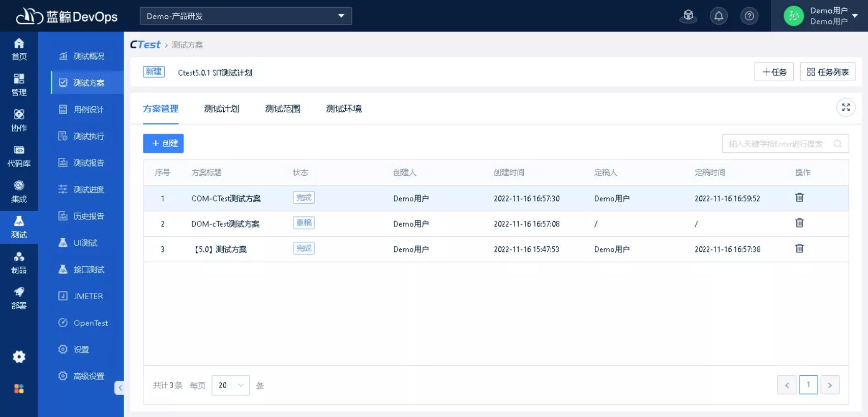This screenshot has width=868, height=417.
Task: Open the help question mark icon
Action: 749,16
